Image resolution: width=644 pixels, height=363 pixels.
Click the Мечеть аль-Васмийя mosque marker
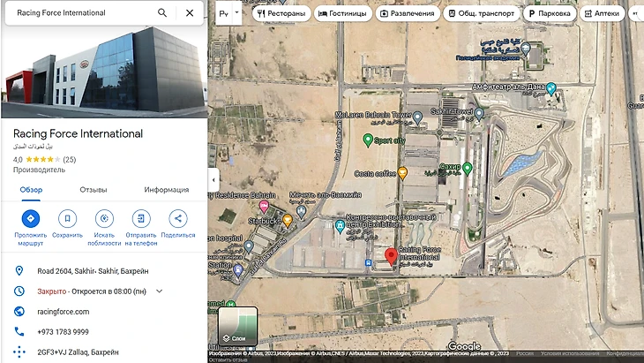[x=301, y=212]
